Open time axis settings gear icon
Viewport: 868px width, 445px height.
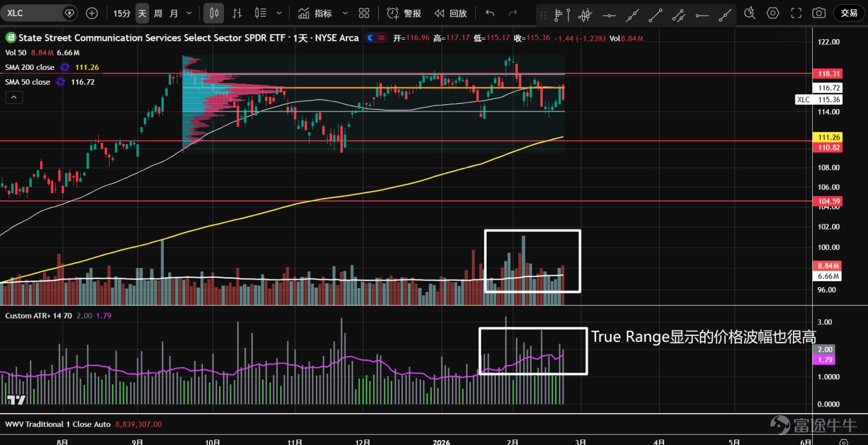844,442
